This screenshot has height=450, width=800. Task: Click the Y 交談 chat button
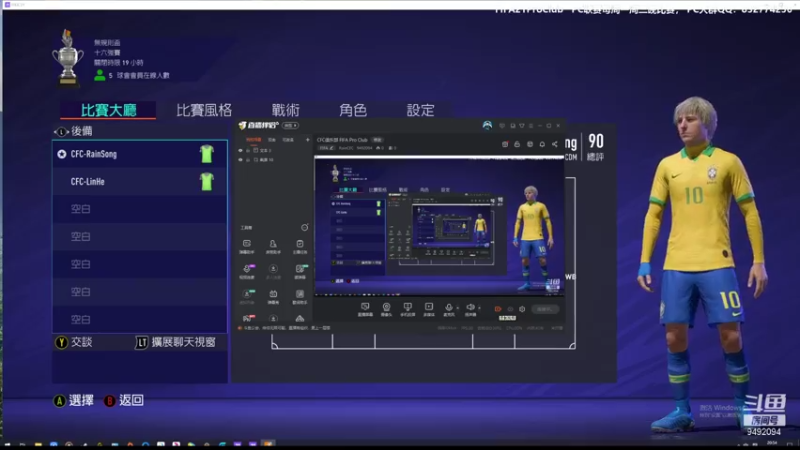pyautogui.click(x=74, y=342)
